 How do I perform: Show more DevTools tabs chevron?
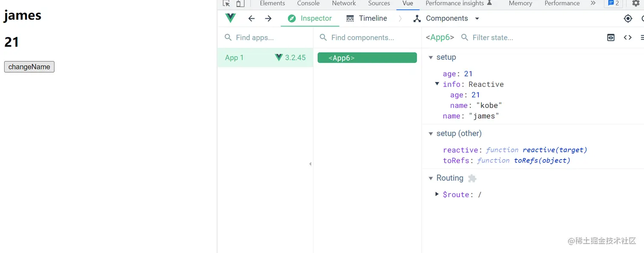tap(593, 3)
